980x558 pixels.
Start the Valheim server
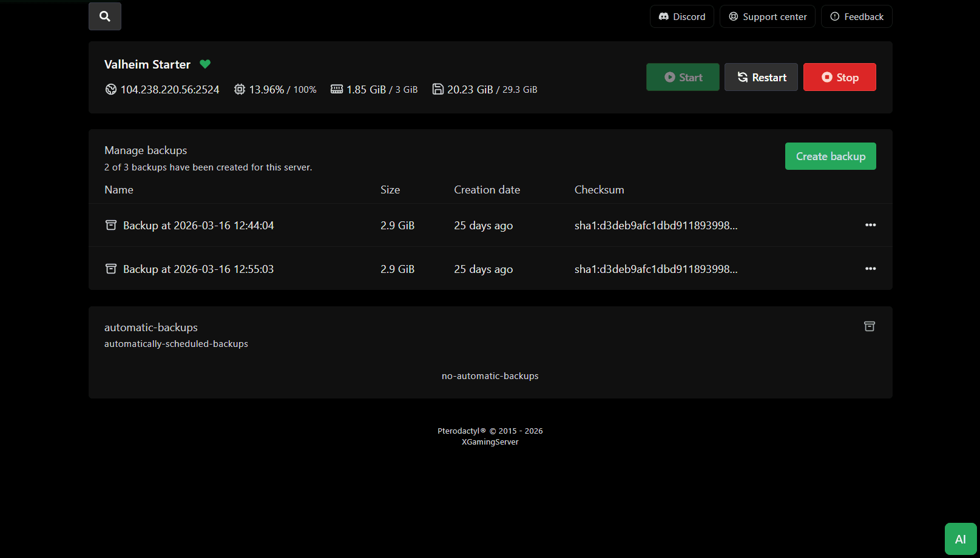pyautogui.click(x=683, y=77)
